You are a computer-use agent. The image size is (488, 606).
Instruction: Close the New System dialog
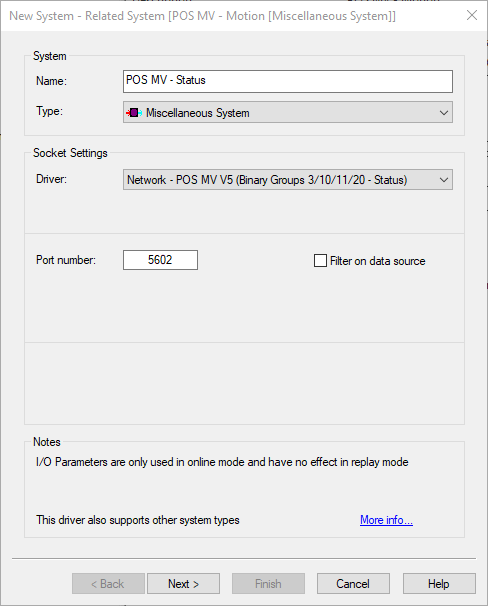click(x=472, y=15)
